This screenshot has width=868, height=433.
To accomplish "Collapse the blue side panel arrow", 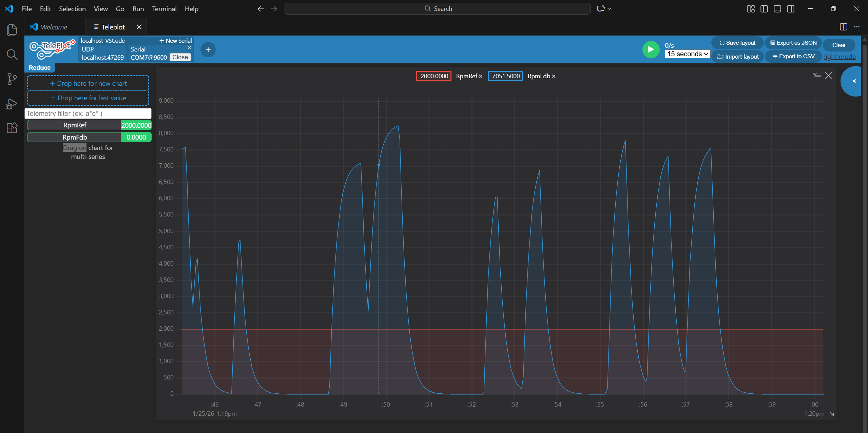I will 854,81.
